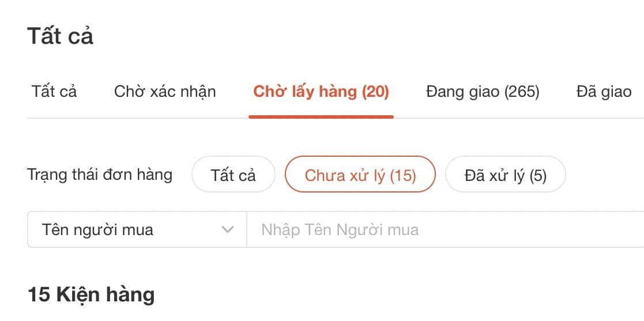Open the Đã giao tab
The image size is (644, 321).
604,92
